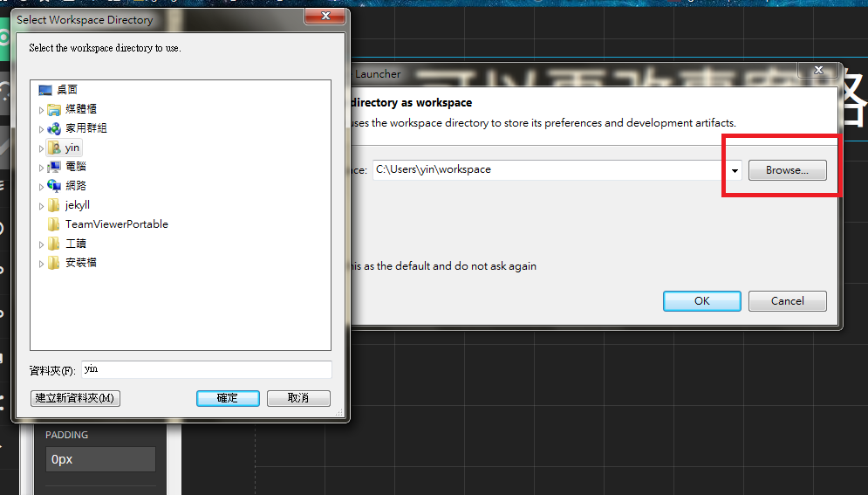868x495 pixels.
Task: Click the 安裝檔 folder icon
Action: coord(54,263)
